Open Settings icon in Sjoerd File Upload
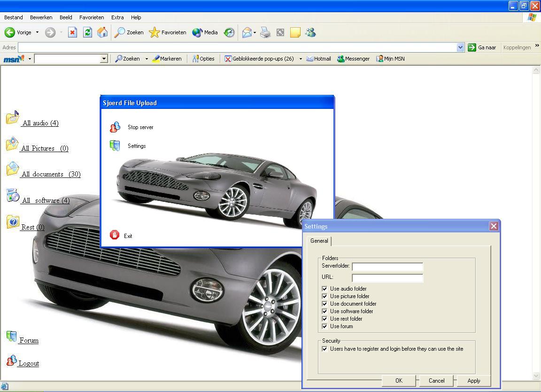The height and width of the screenshot is (392, 541). click(x=115, y=146)
